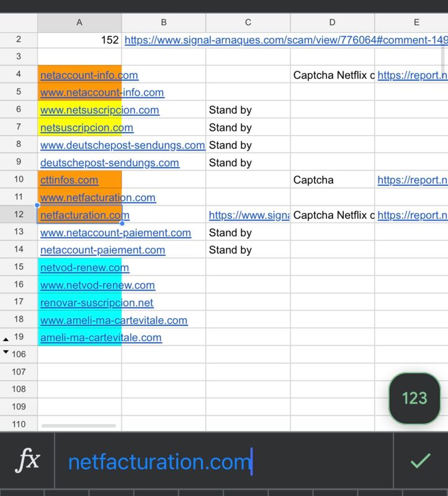Open the www.ameli-ma-cartevitale.com link
The height and width of the screenshot is (496, 448).
[x=114, y=321]
